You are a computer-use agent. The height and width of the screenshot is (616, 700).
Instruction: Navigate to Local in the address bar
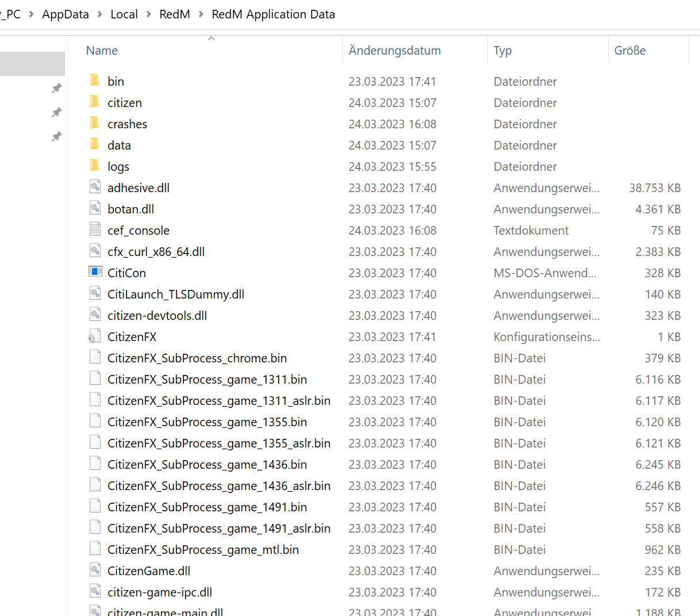(x=124, y=14)
